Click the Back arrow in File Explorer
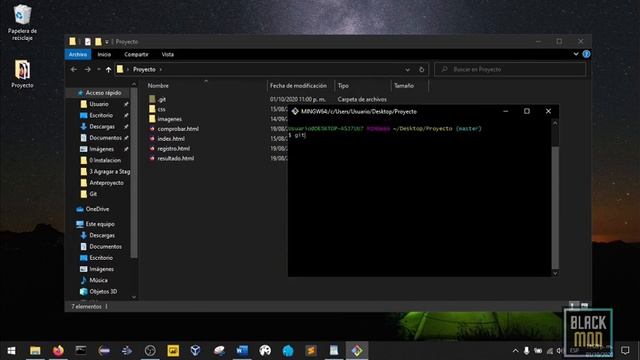 [x=73, y=69]
